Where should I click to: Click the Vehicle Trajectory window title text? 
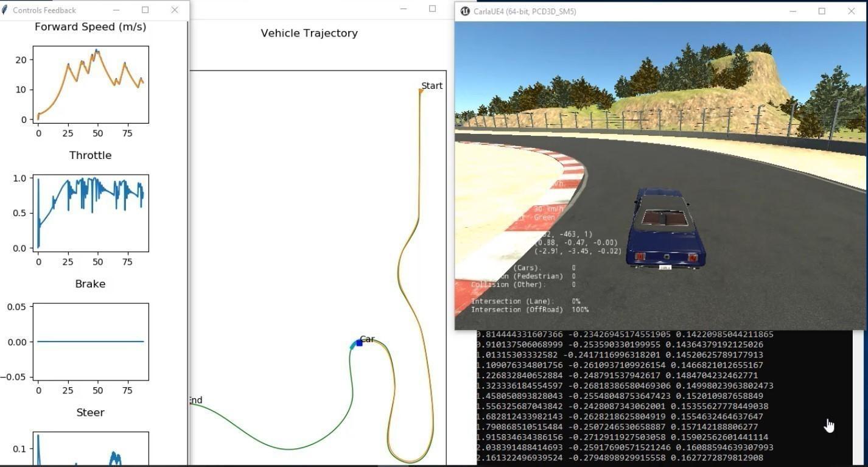(x=309, y=33)
